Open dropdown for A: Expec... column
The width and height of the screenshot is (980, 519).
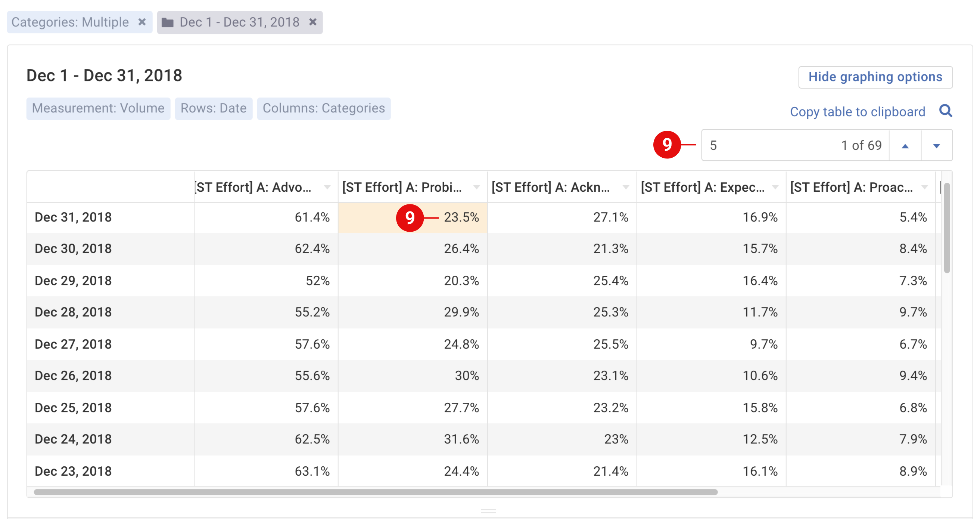tap(775, 187)
